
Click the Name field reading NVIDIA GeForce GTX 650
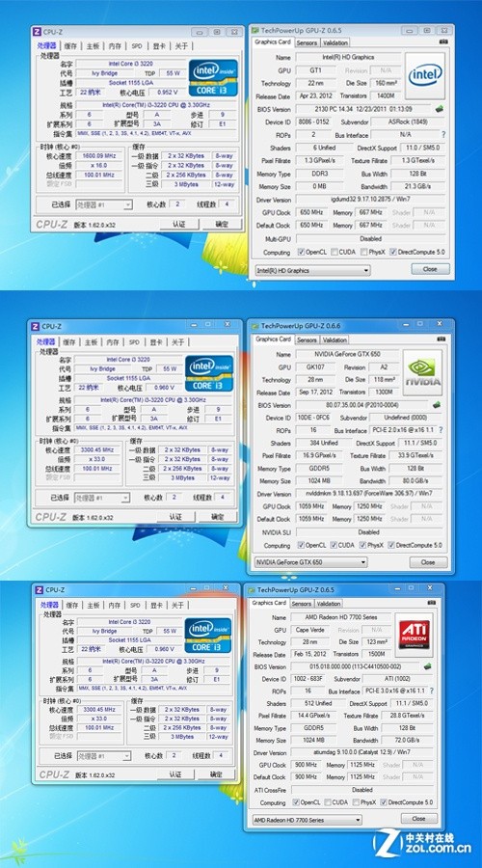[x=349, y=354]
